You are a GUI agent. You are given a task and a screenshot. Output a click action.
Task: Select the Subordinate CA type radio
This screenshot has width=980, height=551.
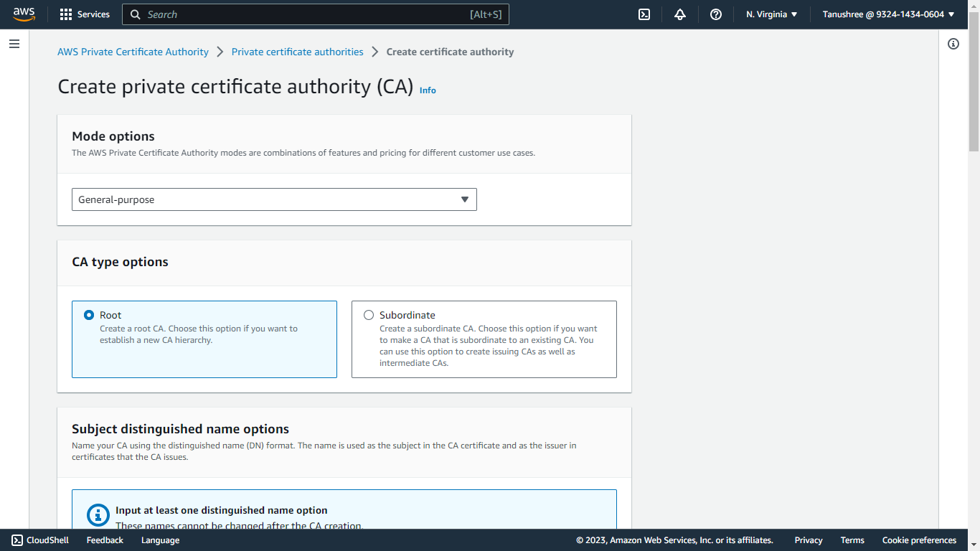coord(369,315)
